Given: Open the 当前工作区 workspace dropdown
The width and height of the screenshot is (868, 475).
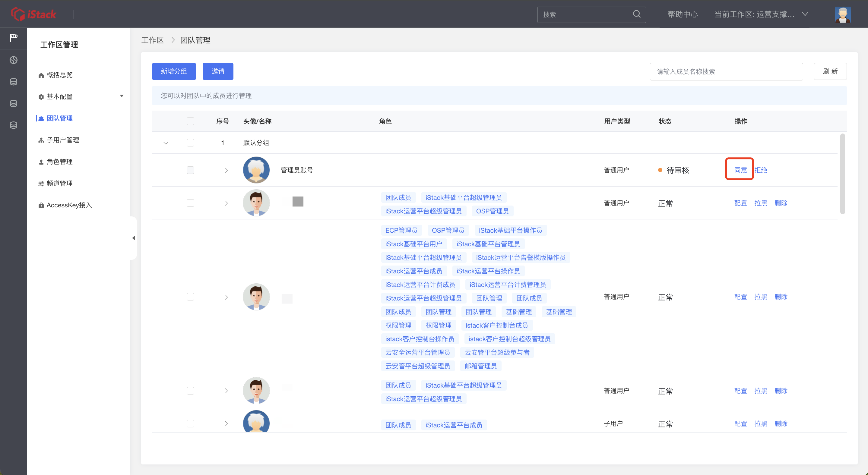Looking at the screenshot, I should click(761, 14).
